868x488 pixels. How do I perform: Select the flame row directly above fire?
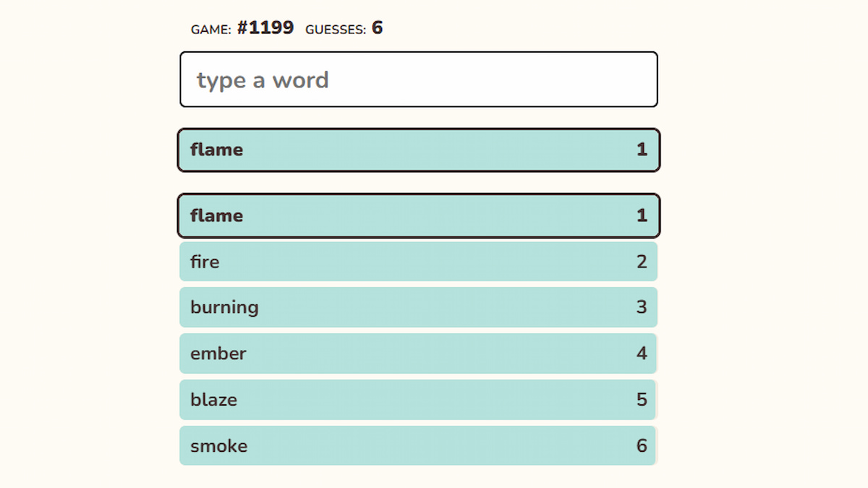[x=418, y=215]
